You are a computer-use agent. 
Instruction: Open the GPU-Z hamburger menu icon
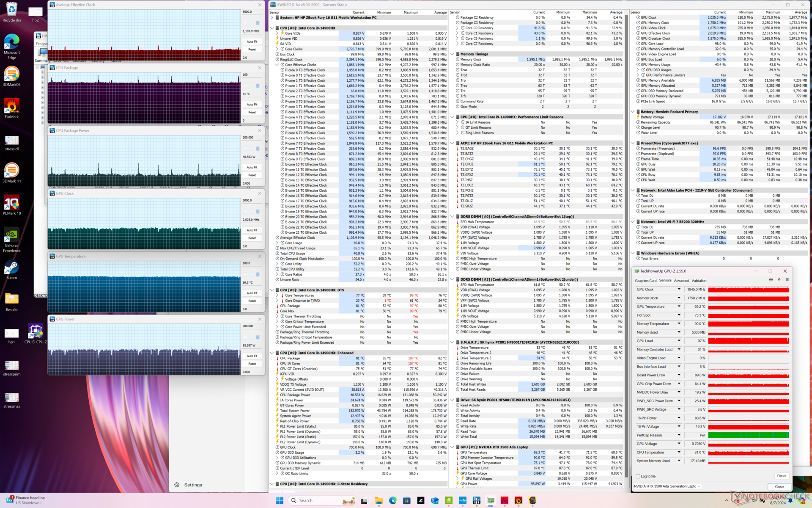(x=787, y=279)
